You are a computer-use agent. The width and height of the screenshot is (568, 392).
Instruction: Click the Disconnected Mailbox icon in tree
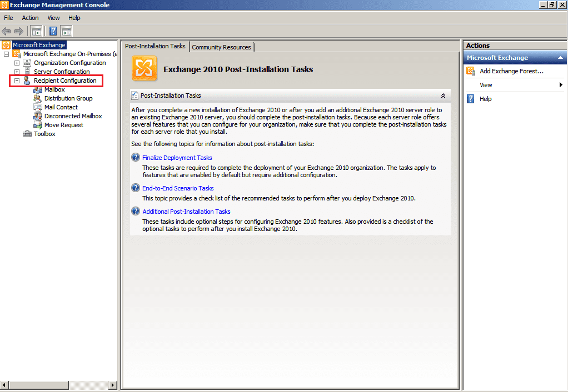(38, 116)
